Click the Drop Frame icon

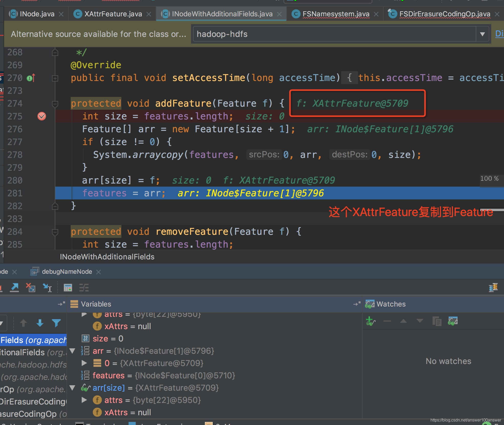pos(31,288)
